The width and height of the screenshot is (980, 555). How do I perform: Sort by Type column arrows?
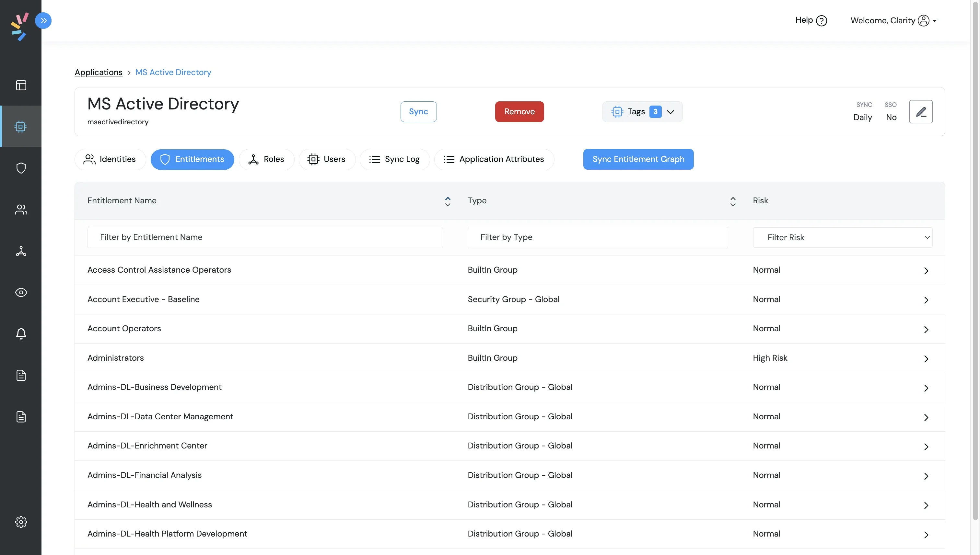point(733,201)
